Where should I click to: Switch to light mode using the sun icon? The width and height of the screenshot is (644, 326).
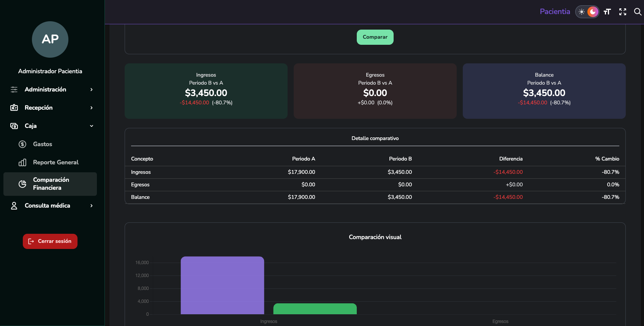tap(581, 12)
